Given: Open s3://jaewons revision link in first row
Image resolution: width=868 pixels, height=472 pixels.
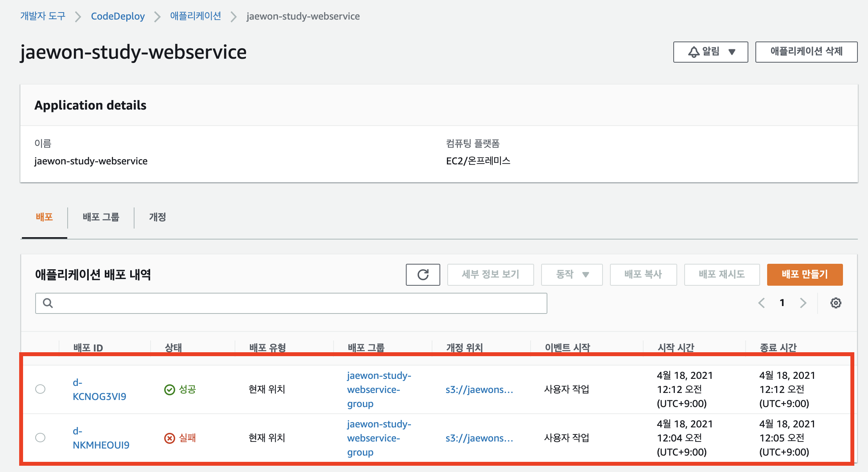Looking at the screenshot, I should point(479,389).
